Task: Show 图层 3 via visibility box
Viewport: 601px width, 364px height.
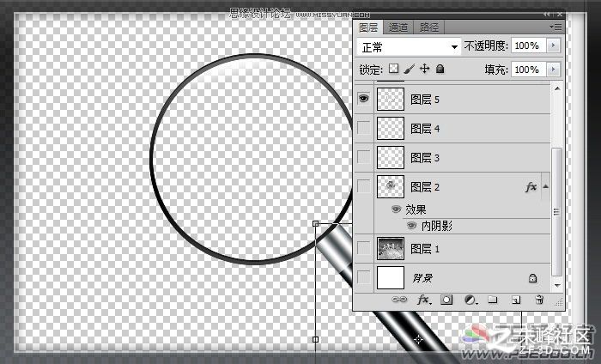Action: (x=363, y=157)
